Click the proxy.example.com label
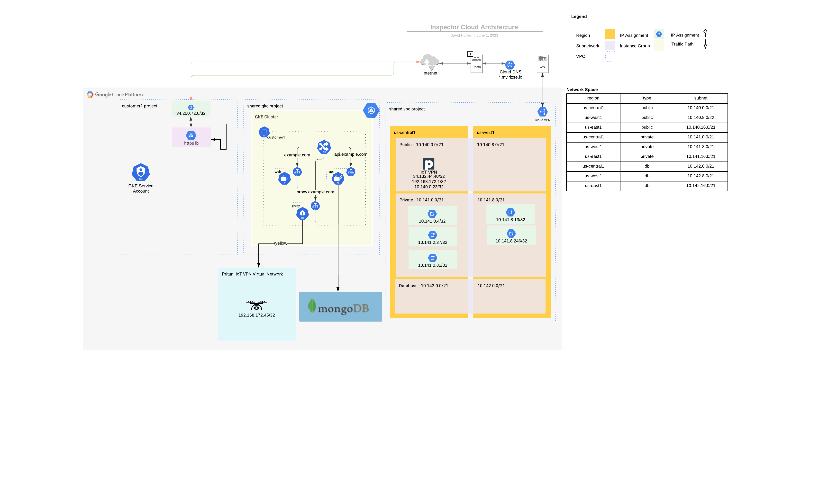The width and height of the screenshot is (828, 504). tap(315, 192)
